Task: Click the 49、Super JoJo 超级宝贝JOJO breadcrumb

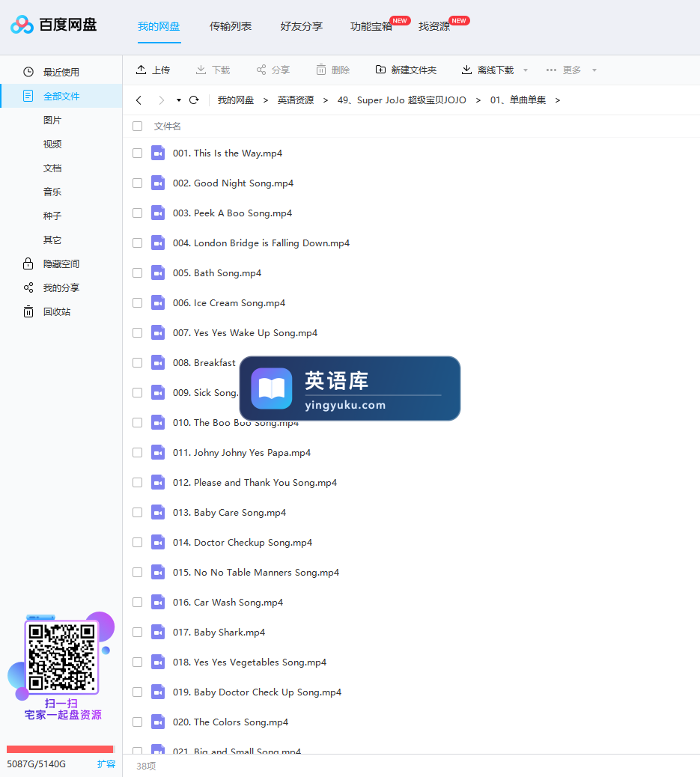Action: click(402, 100)
